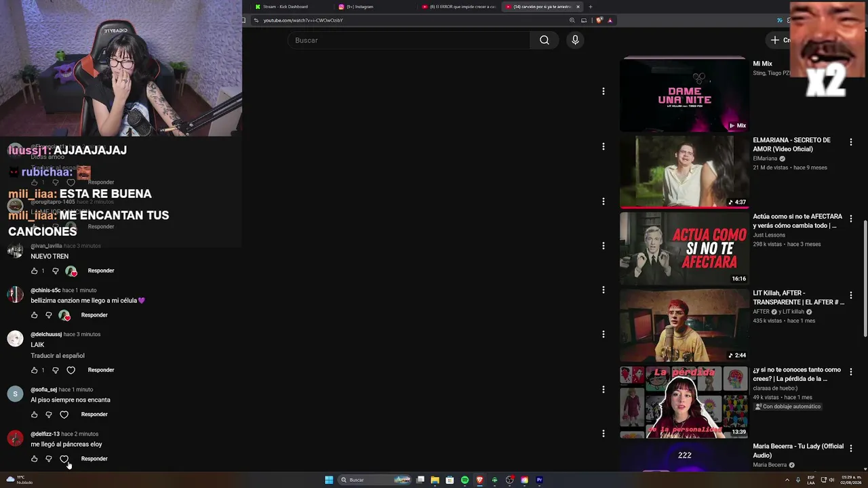Open @delchuussj profile avatar
Screen dimensions: 868x488
15,339
